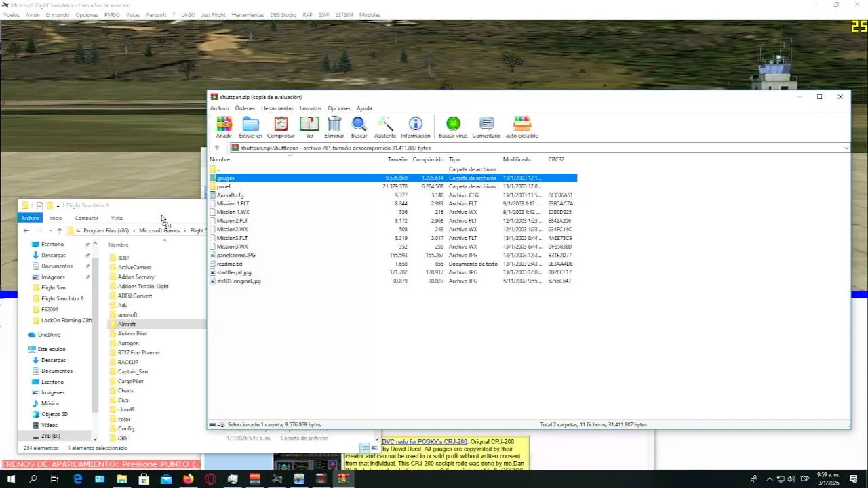Select OneDrive in the Explorer sidebar

tap(49, 335)
